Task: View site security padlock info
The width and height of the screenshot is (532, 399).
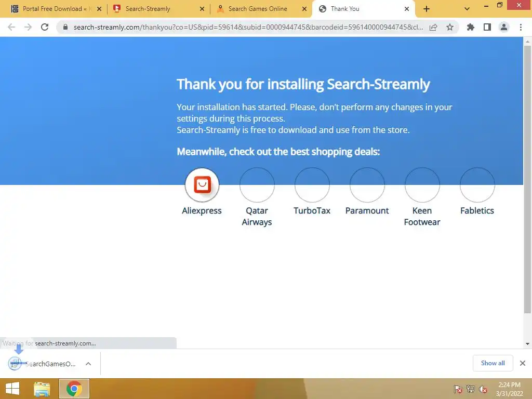Action: tap(65, 27)
